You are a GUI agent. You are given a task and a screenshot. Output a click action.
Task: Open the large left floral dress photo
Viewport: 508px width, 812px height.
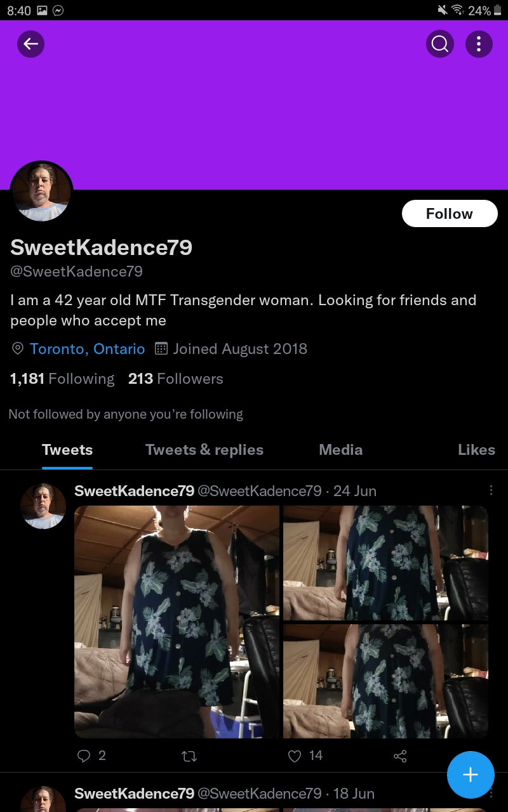177,622
